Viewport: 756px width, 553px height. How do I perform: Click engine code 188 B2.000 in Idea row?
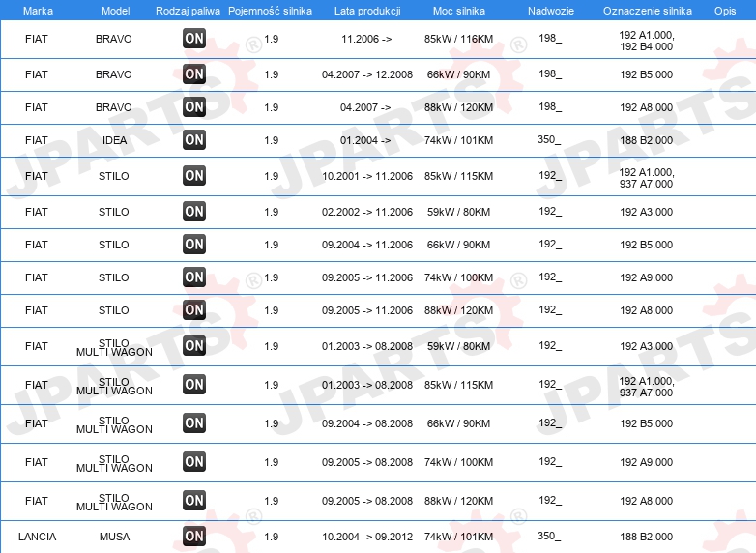tap(646, 140)
